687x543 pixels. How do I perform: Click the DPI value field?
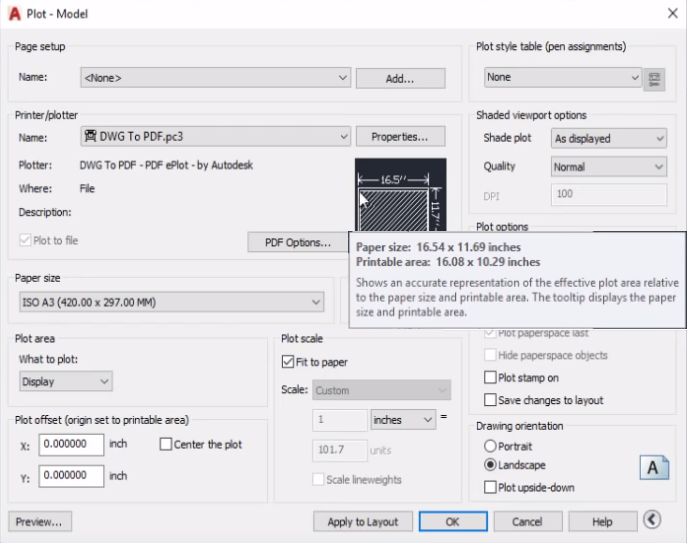(609, 194)
